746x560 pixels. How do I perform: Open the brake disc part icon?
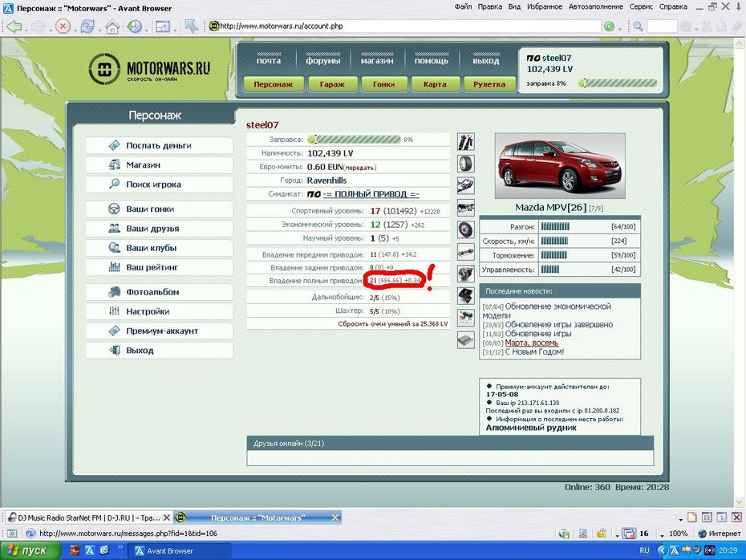point(466,229)
